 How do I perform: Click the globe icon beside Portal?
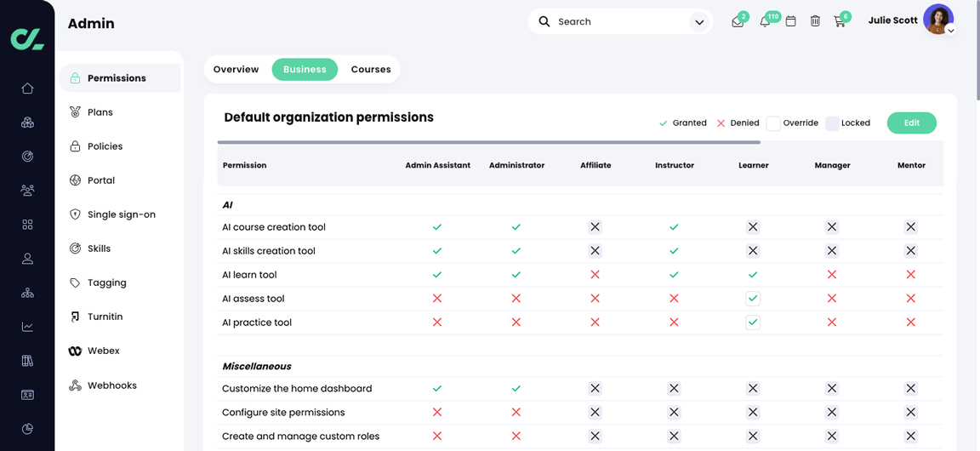(75, 180)
